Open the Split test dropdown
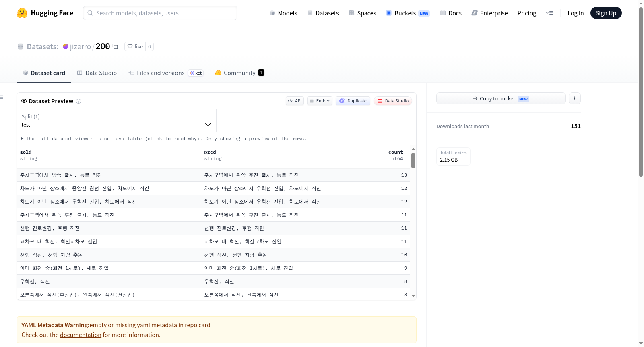The image size is (644, 347). [116, 121]
